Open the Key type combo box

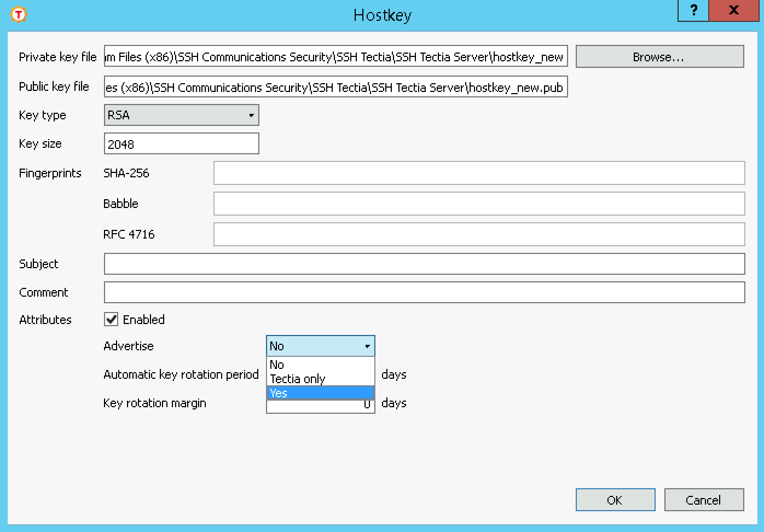pyautogui.click(x=181, y=115)
